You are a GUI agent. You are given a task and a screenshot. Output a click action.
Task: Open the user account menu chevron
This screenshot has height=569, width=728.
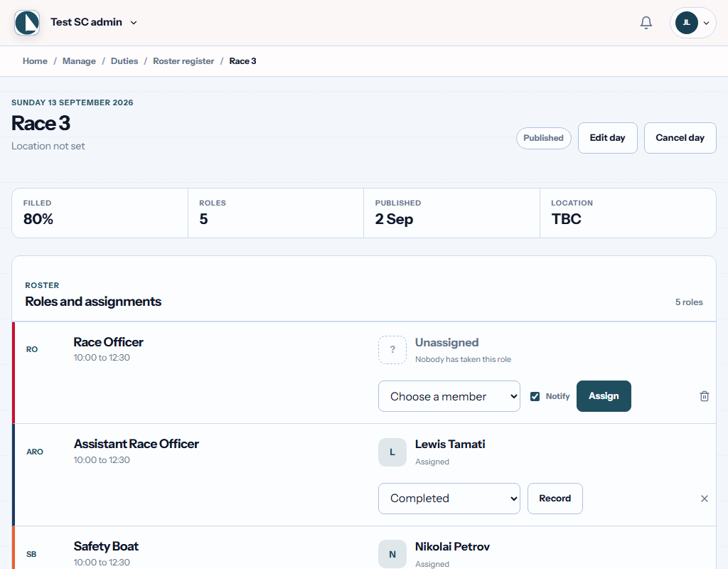pos(706,23)
